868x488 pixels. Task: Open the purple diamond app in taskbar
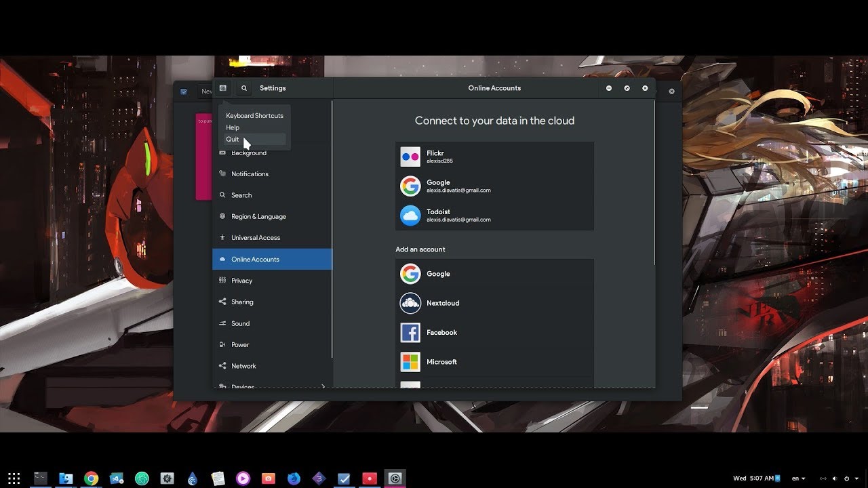pos(319,479)
